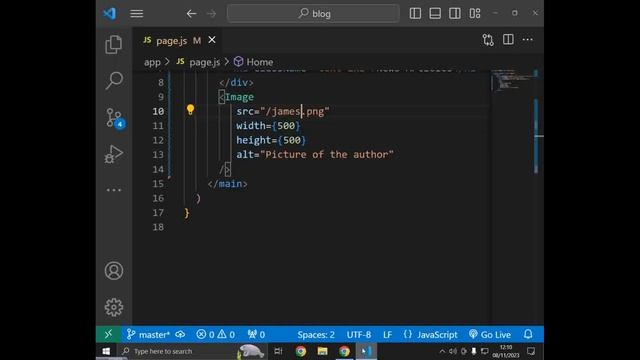The width and height of the screenshot is (640, 360).
Task: Open the editor More Actions menu
Action: 528,40
